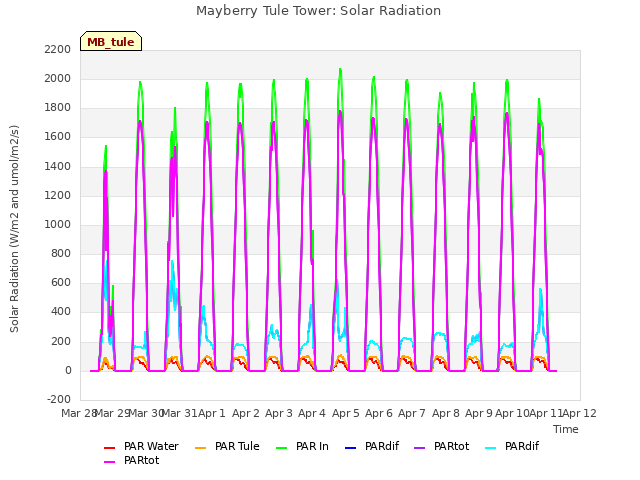This screenshot has width=640, height=480.
Task: Click the 2000 y-axis tick label
Action: click(58, 78)
